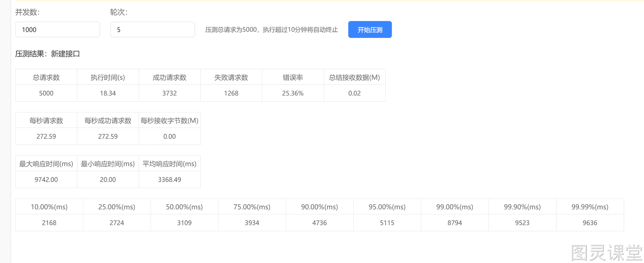Select the 99.90%(ms) percentile header
Viewport: 644px width, 263px height.
click(x=522, y=207)
